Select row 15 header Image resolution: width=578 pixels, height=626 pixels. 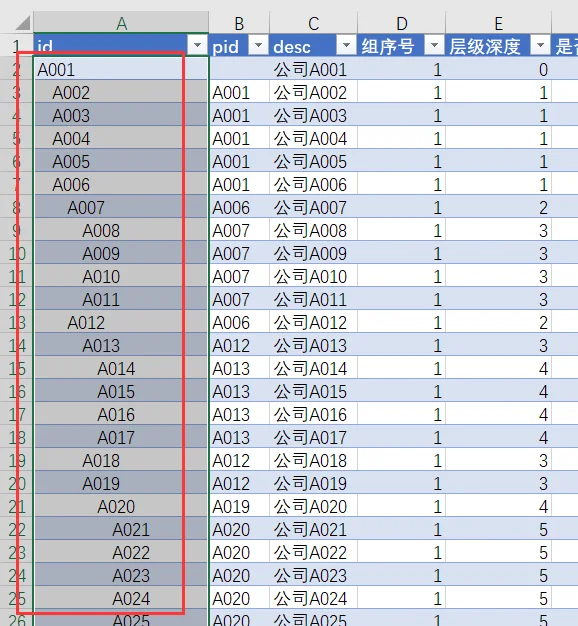pos(17,368)
